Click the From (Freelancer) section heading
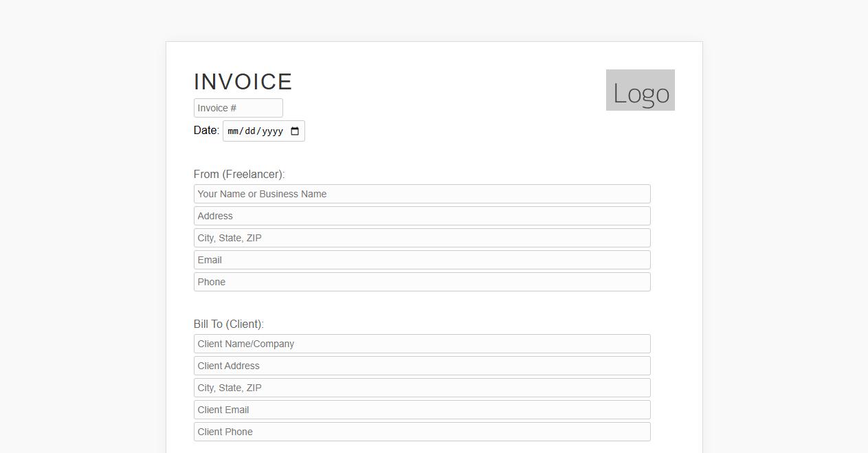Screen dimensions: 868x453 238,175
